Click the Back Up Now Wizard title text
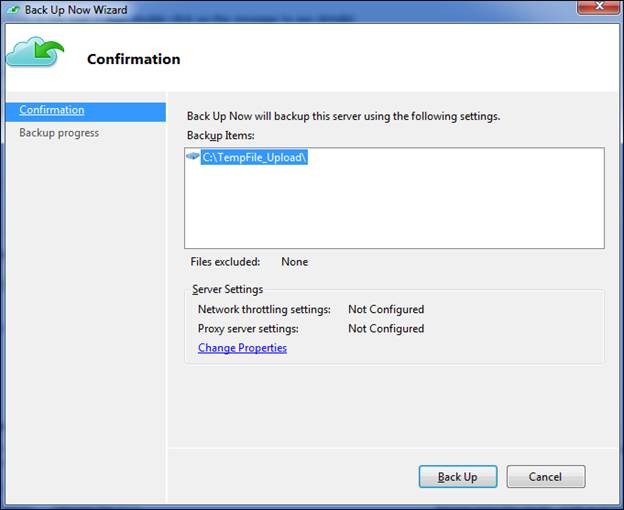The height and width of the screenshot is (510, 624). coord(75,9)
